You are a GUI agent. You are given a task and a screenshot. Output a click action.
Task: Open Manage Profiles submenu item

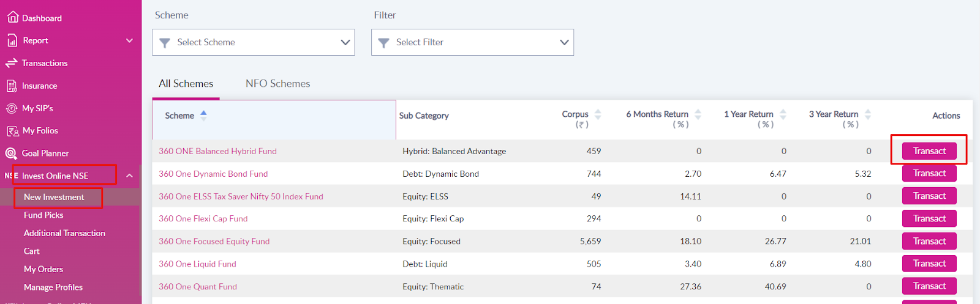[x=53, y=287]
